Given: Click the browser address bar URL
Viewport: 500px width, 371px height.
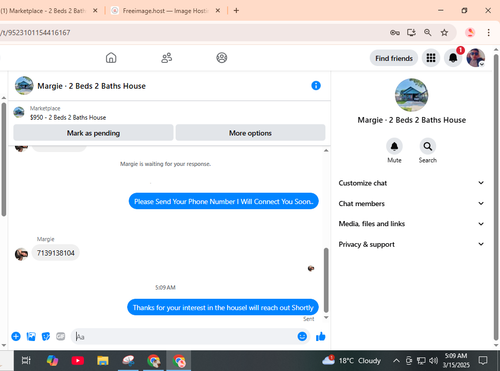Looking at the screenshot, I should click(x=35, y=33).
